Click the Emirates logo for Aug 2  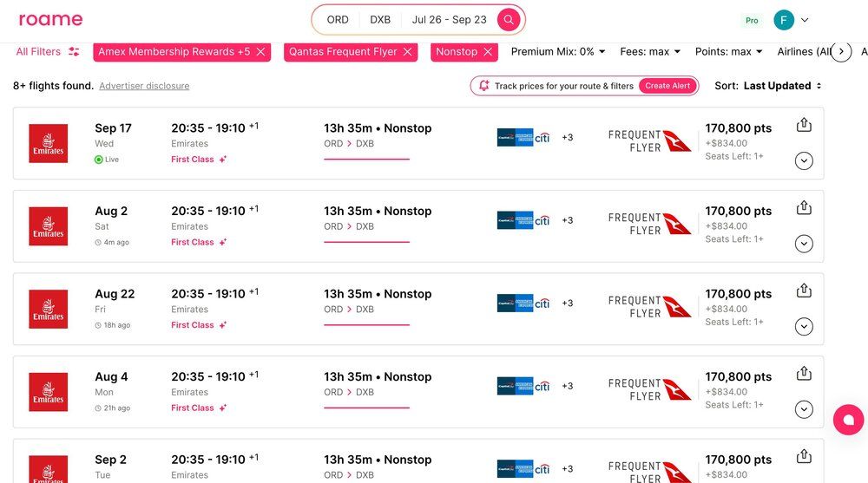pyautogui.click(x=49, y=226)
